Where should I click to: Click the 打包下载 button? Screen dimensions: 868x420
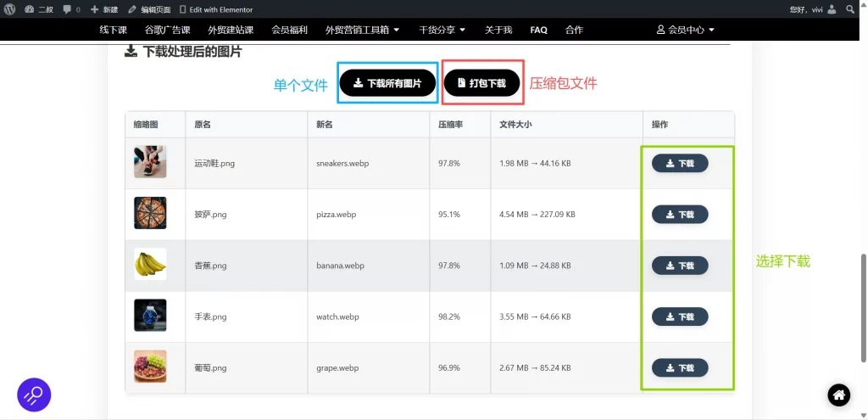(481, 83)
